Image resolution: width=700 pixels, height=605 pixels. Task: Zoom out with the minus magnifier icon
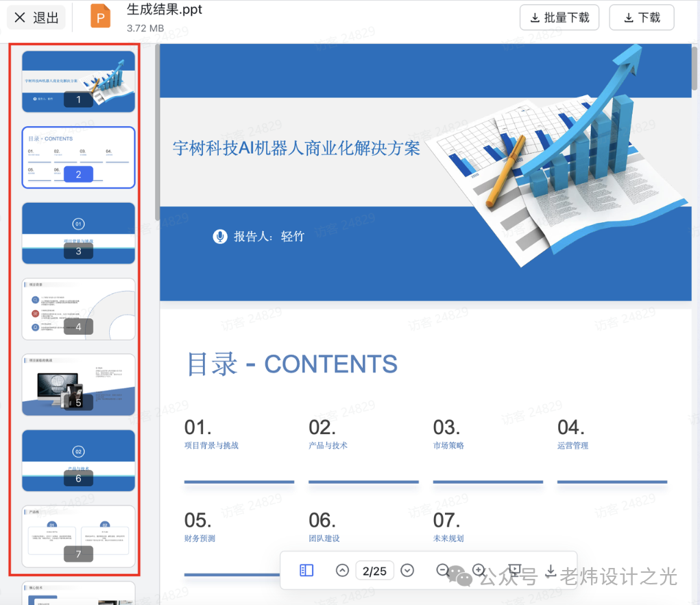point(443,570)
